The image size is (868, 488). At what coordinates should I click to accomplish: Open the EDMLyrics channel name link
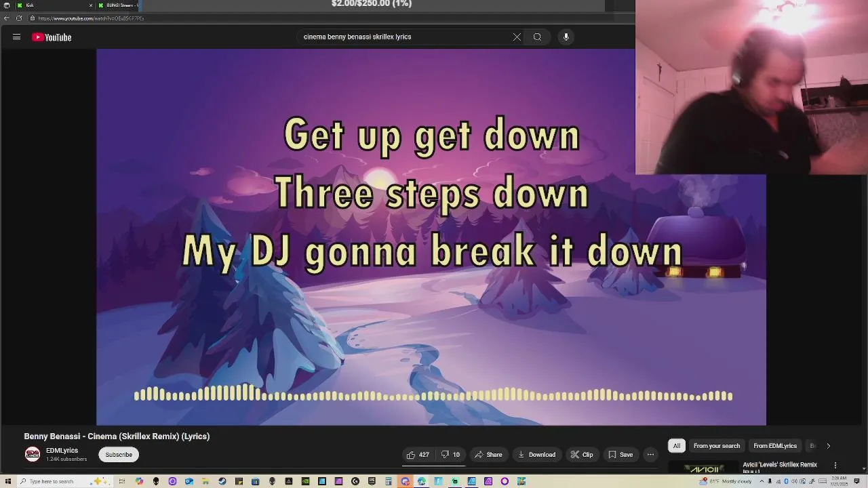click(x=62, y=451)
